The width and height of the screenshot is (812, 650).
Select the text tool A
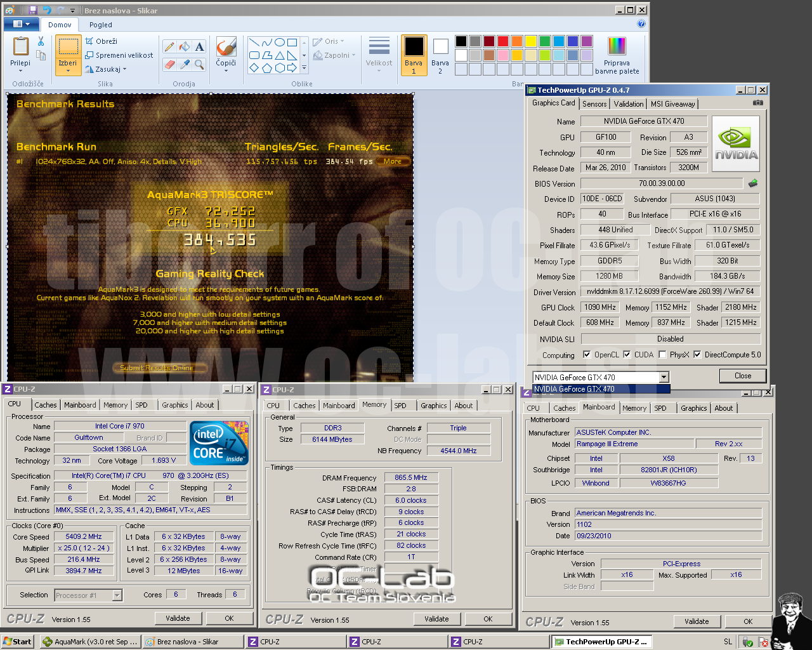click(x=199, y=46)
